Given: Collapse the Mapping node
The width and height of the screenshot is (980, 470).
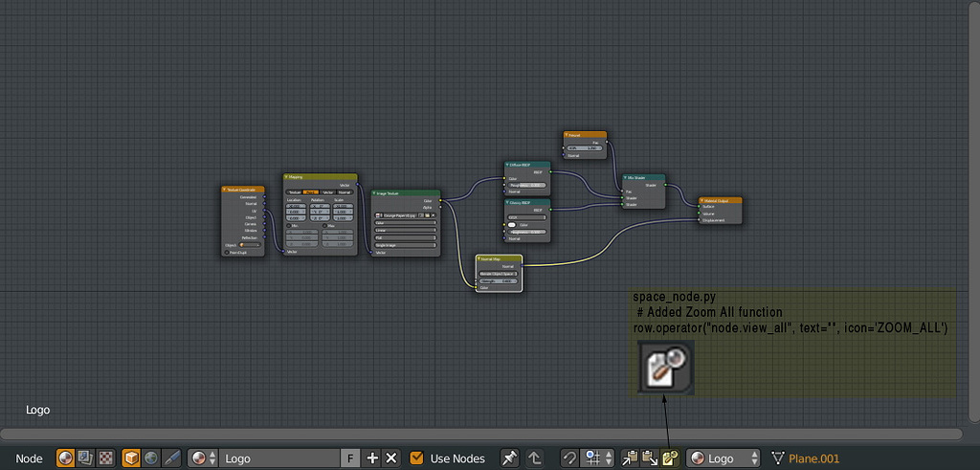Looking at the screenshot, I should [286, 177].
